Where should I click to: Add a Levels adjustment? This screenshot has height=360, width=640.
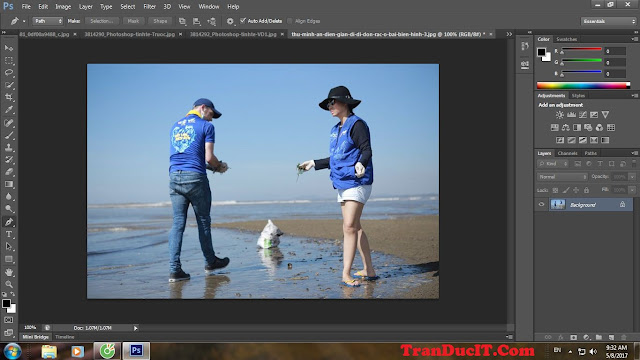coord(571,115)
